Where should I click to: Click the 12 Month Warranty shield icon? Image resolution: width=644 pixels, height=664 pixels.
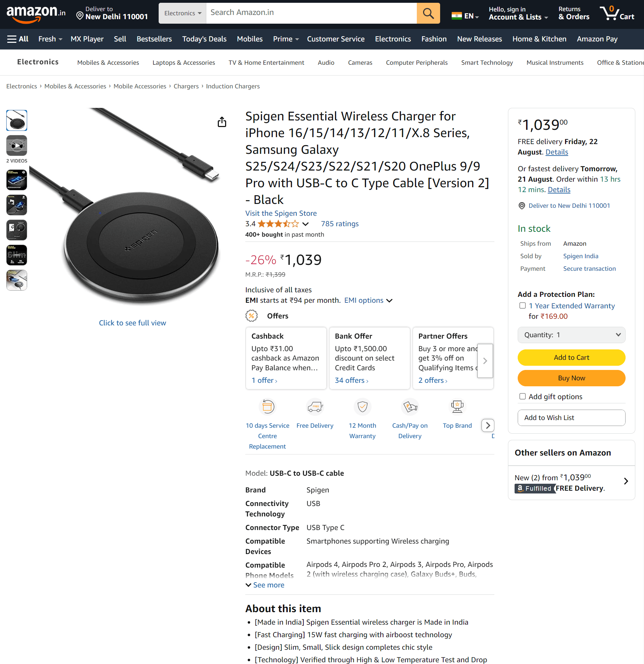(x=362, y=406)
